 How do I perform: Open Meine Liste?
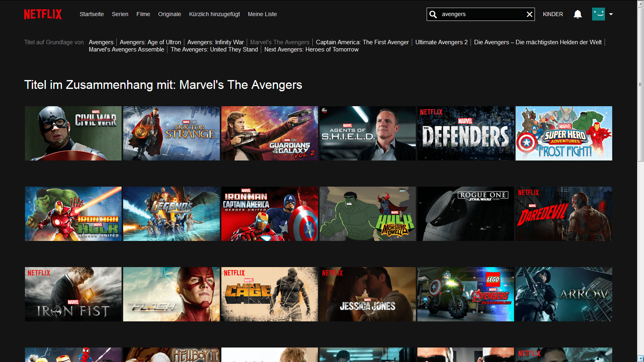(262, 14)
